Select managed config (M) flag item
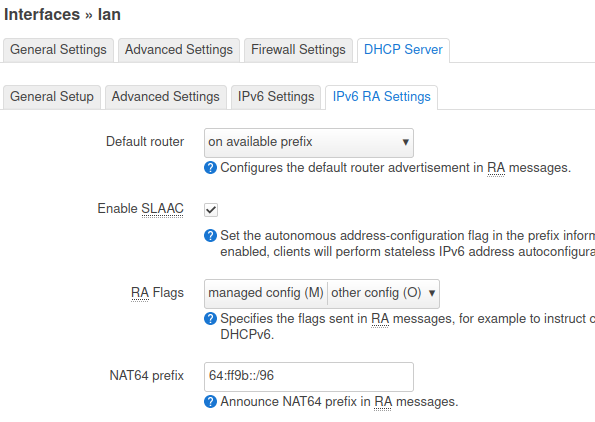Viewport: 595px width, 422px height. tap(266, 293)
